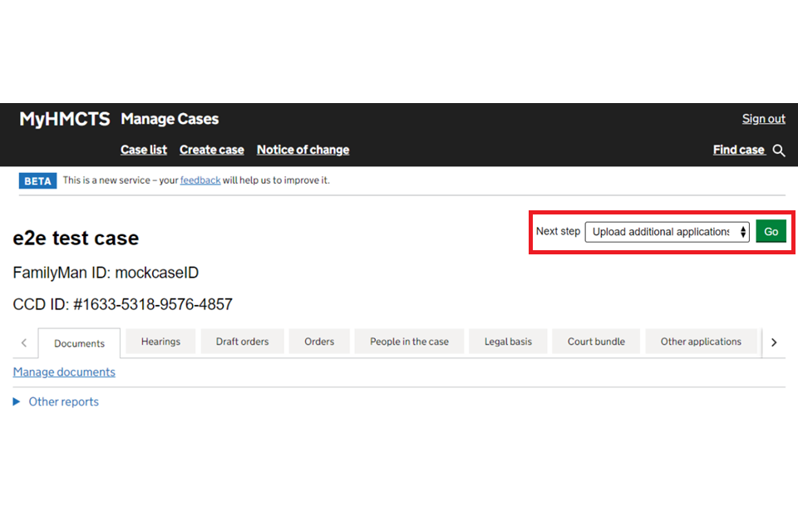Switch to the Hearings tab
Image resolution: width=798 pixels, height=532 pixels.
(x=160, y=342)
